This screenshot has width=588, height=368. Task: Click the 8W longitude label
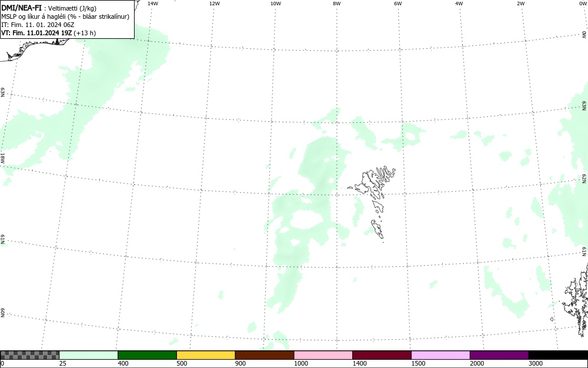click(x=337, y=4)
